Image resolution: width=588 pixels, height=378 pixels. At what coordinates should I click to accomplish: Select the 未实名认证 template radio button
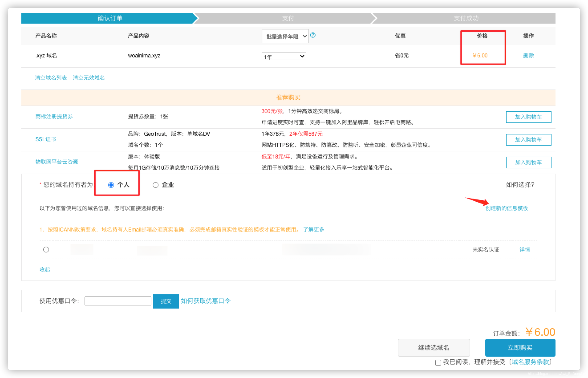click(x=46, y=250)
